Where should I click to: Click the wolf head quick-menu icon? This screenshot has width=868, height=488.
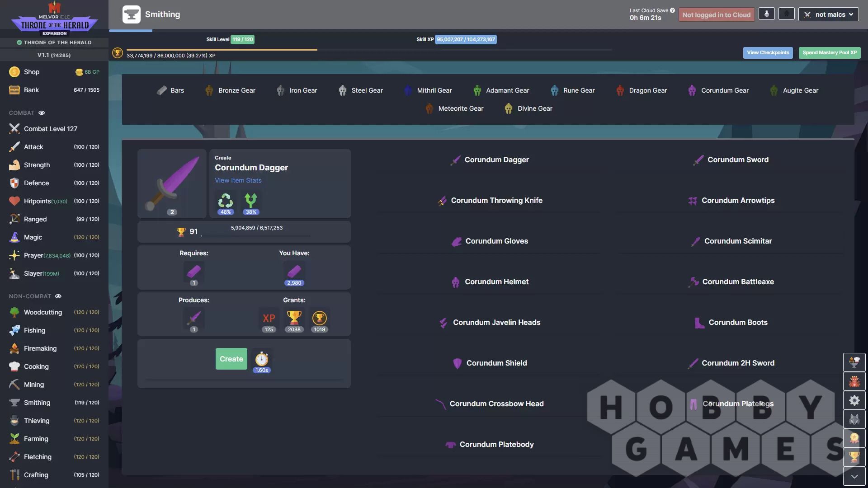pyautogui.click(x=854, y=419)
